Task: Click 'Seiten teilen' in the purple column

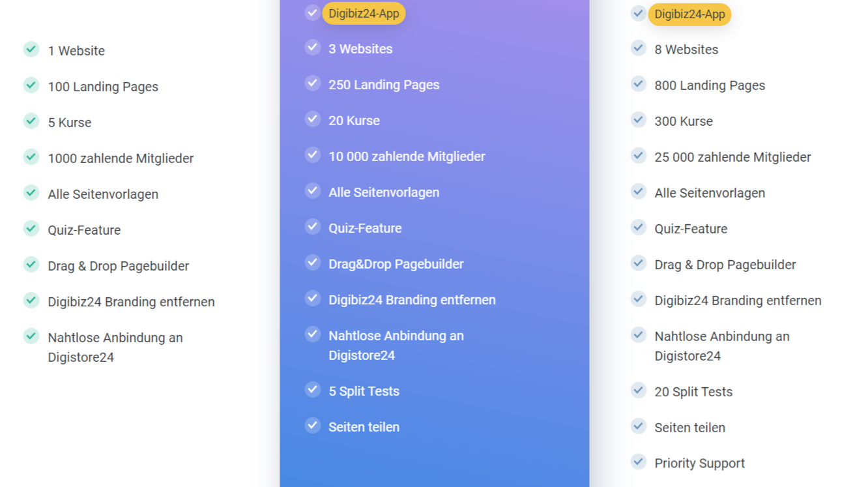Action: click(x=364, y=427)
